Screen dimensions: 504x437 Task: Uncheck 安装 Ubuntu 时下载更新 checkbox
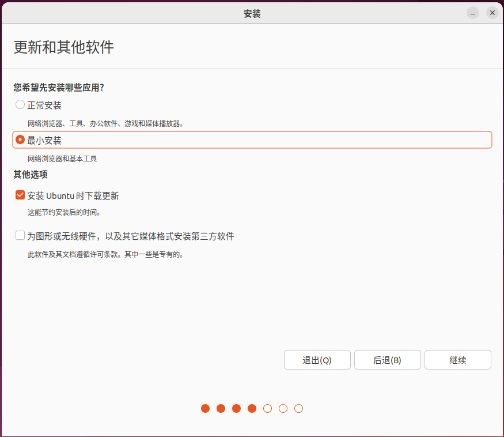[20, 195]
